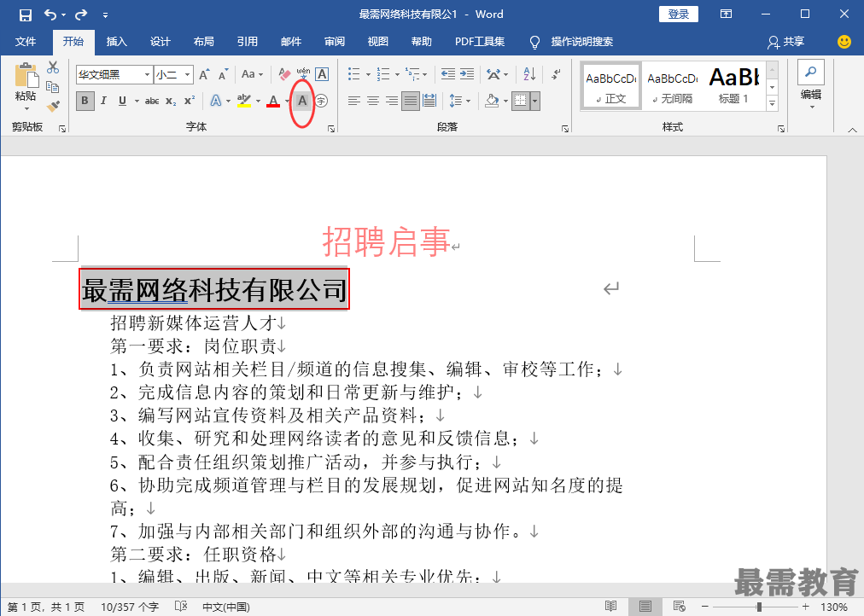Click the spelling check book icon in status bar
This screenshot has height=616, width=864.
[x=181, y=607]
